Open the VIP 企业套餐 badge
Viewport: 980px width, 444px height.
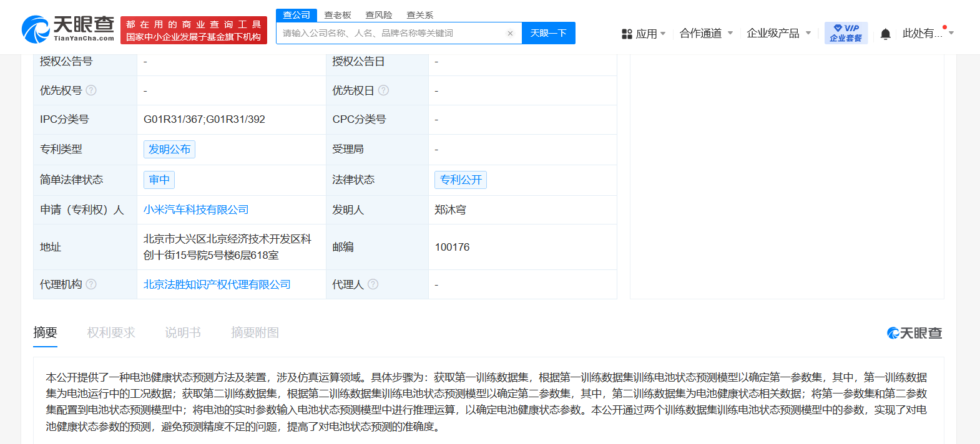pyautogui.click(x=846, y=33)
